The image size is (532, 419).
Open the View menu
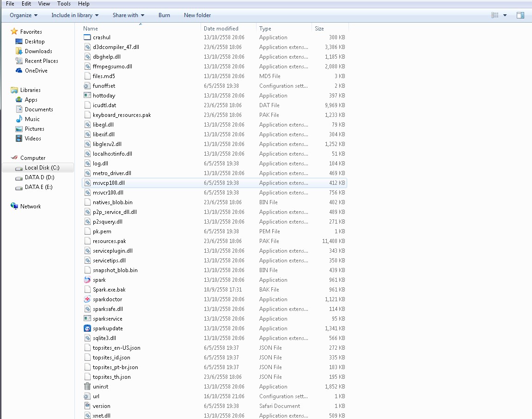point(44,4)
